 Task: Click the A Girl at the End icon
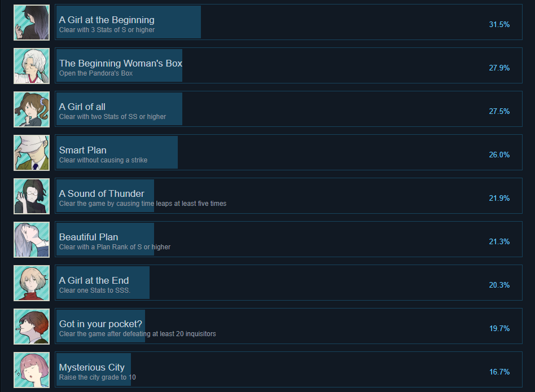pos(32,283)
